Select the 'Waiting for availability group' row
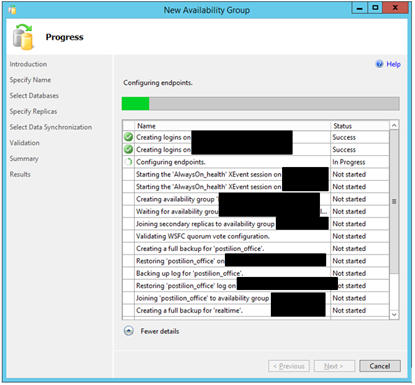 point(256,211)
